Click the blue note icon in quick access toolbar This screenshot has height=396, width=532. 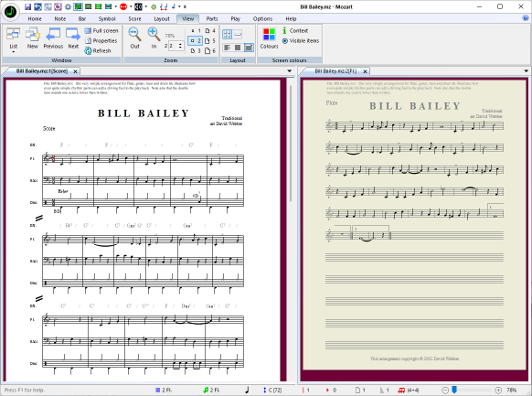click(x=174, y=6)
